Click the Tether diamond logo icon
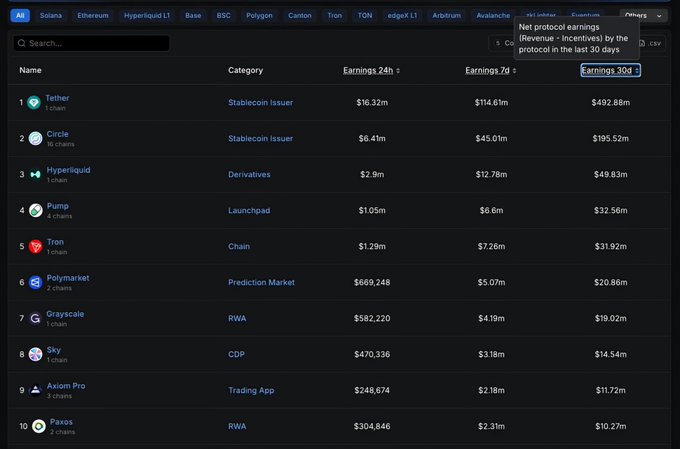 pos(34,103)
